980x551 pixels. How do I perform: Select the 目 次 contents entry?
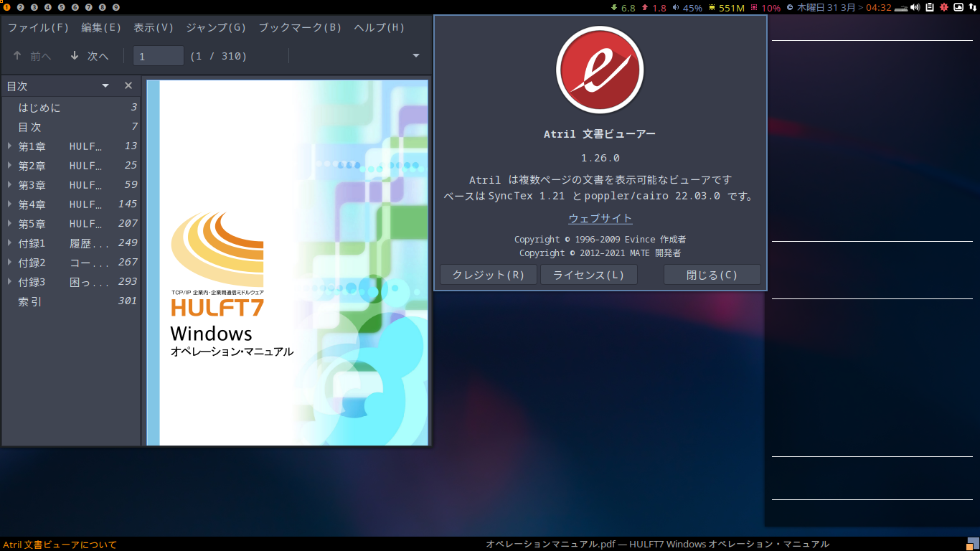coord(71,127)
